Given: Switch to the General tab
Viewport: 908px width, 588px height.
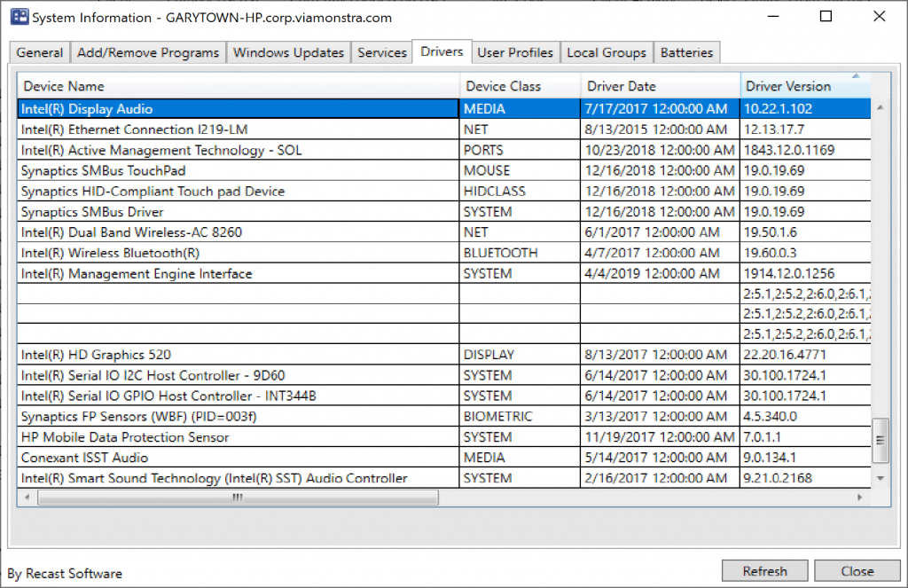Looking at the screenshot, I should point(39,51).
